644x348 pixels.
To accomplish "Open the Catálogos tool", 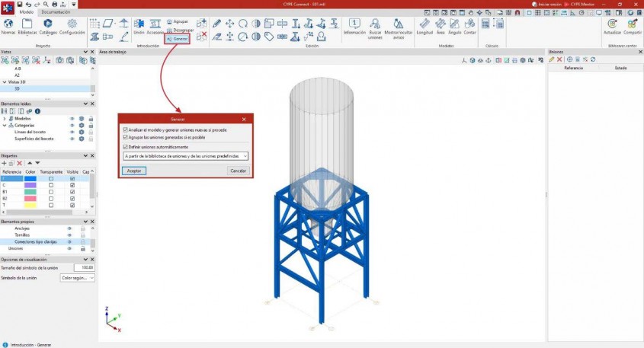I will 48,27.
